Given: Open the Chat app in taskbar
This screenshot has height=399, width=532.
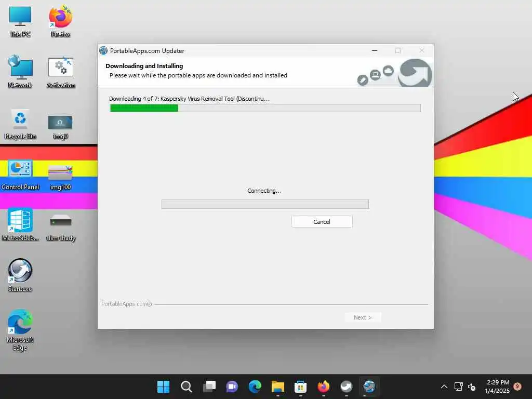Looking at the screenshot, I should pyautogui.click(x=232, y=387).
